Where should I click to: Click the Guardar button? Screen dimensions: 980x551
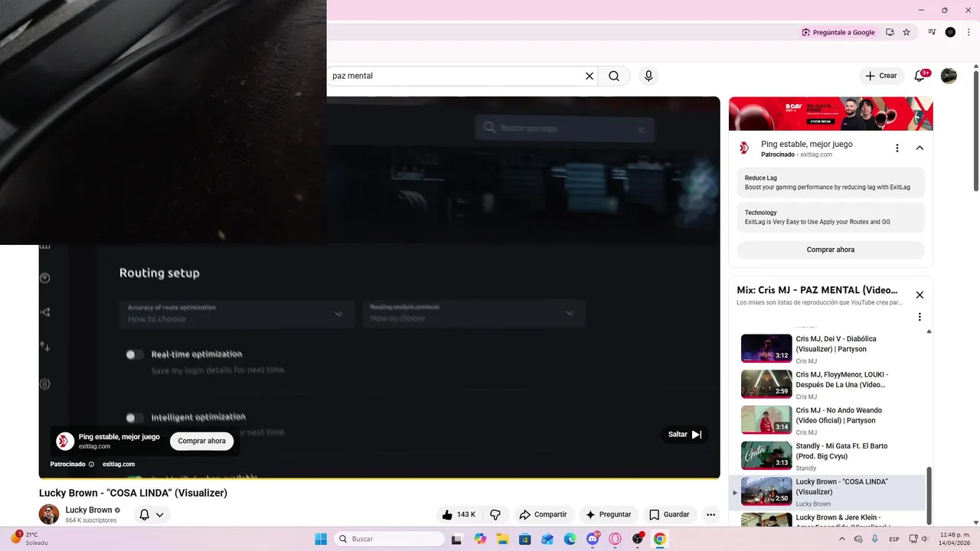669,514
